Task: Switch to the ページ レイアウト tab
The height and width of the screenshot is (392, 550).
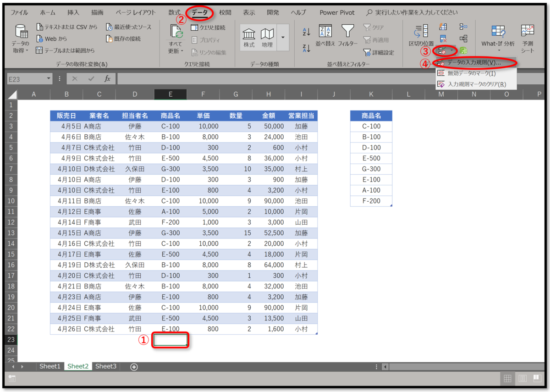Action: pos(135,13)
